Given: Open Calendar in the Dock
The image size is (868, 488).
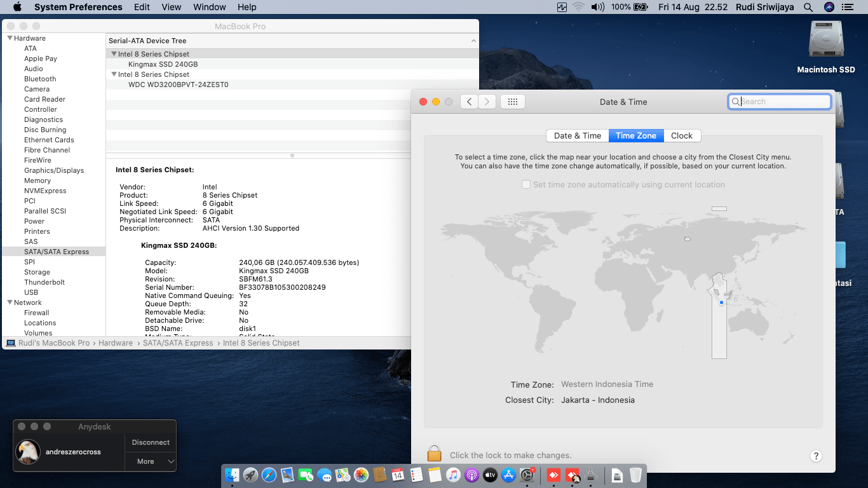Looking at the screenshot, I should click(x=398, y=475).
